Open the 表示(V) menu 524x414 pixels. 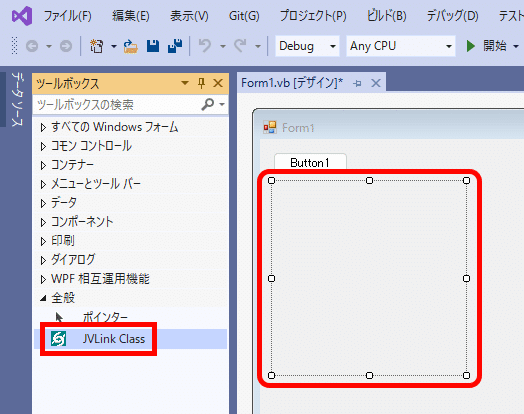189,16
